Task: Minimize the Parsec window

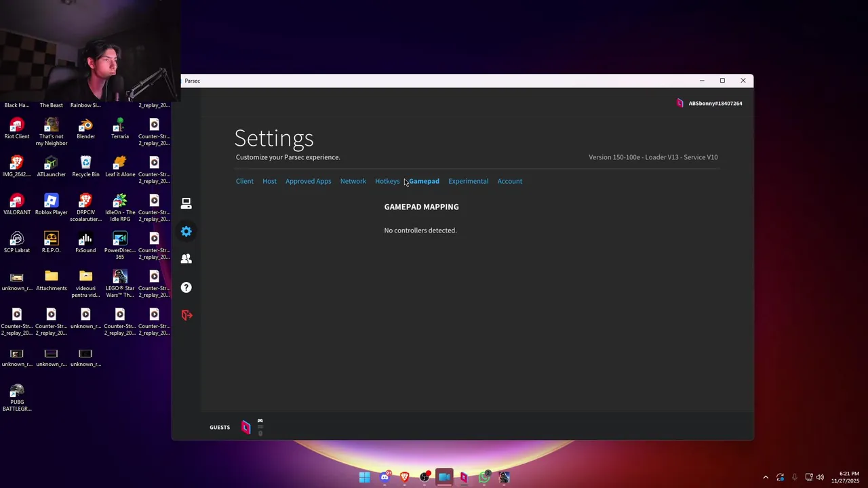Action: [702, 81]
